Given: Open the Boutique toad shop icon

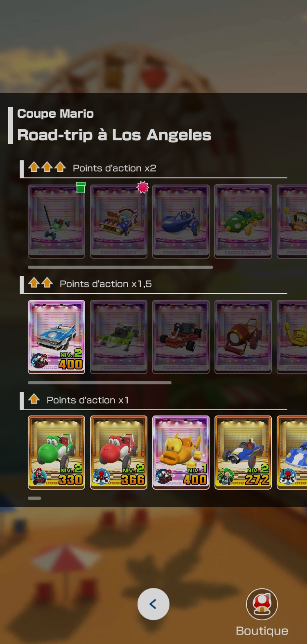Looking at the screenshot, I should 262,604.
